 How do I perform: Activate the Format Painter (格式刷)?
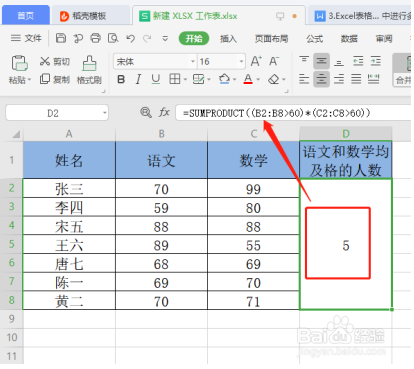coord(89,70)
